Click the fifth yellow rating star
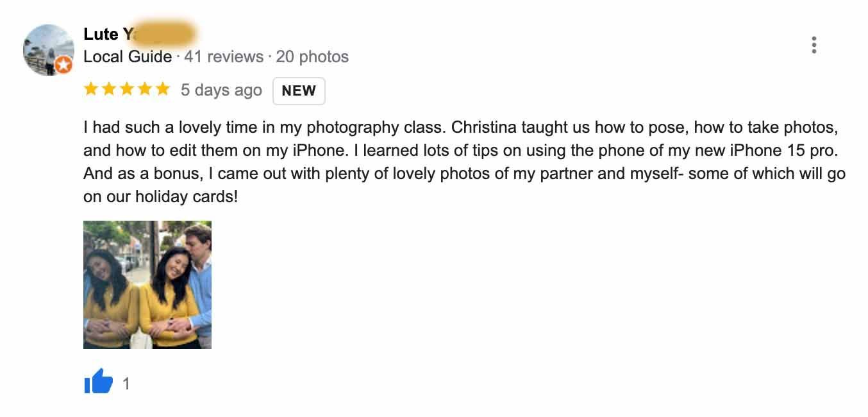 coord(162,89)
